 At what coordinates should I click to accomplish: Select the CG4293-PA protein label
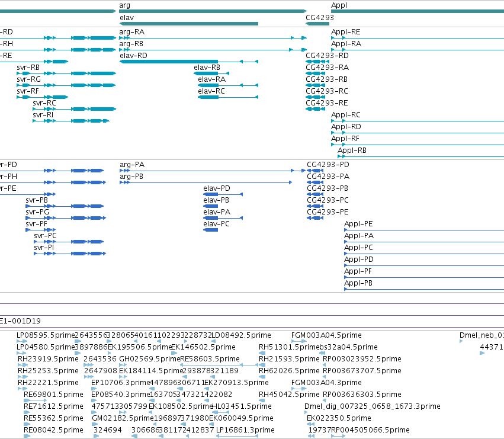pos(328,177)
